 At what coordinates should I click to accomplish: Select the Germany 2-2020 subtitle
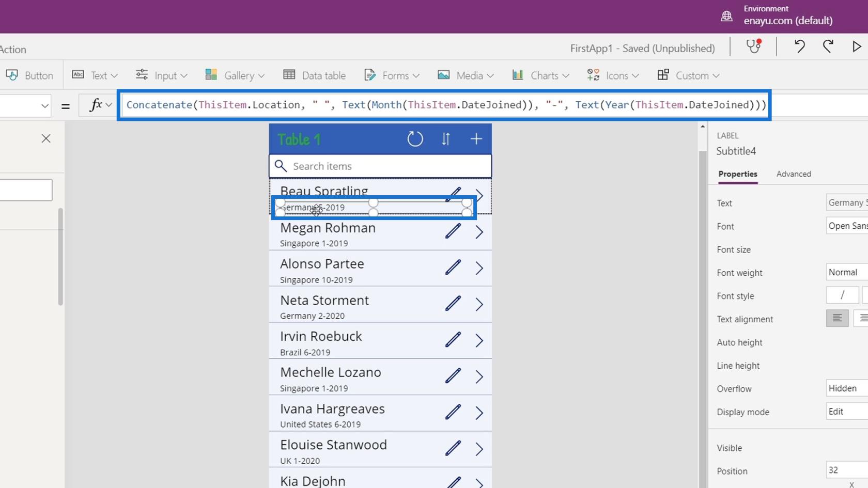pos(312,316)
